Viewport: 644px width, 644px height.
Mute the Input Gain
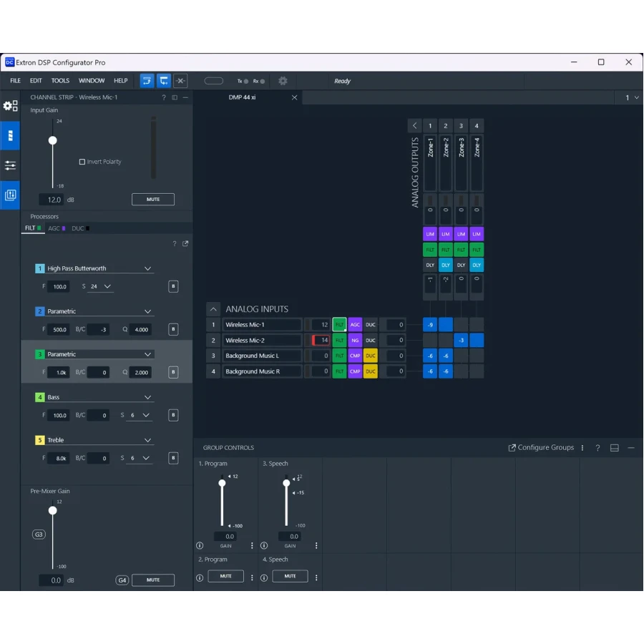[153, 199]
